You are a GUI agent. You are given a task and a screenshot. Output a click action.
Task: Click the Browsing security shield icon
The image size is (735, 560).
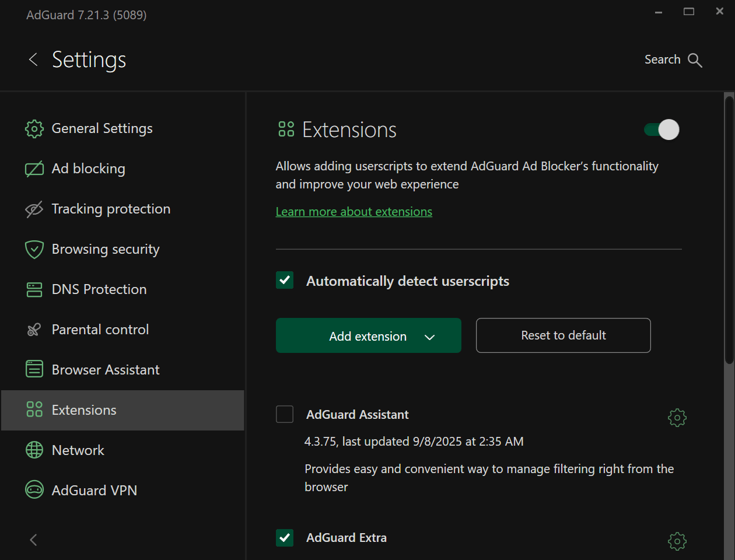click(x=34, y=250)
